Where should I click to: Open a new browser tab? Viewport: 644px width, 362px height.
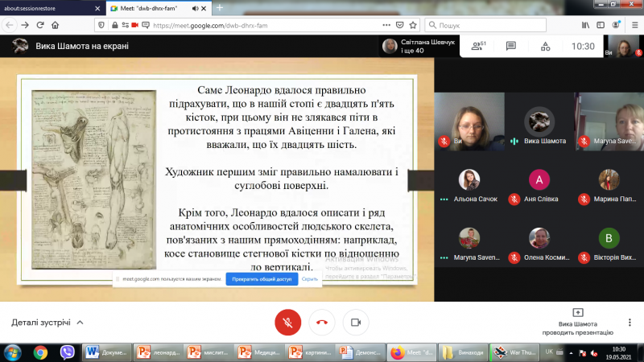(x=220, y=8)
